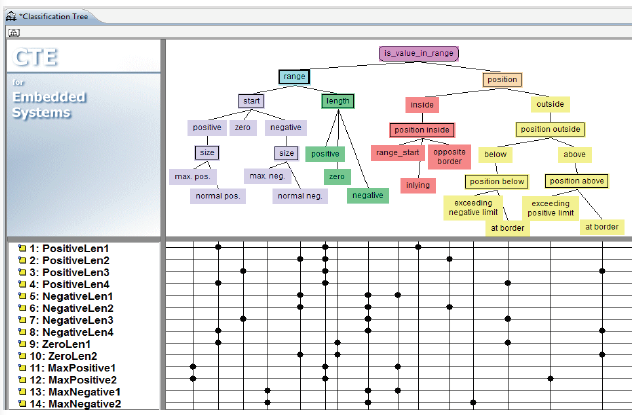Click the Classification Tree tab icon
Viewport: 640px width, 415px height.
tap(11, 16)
